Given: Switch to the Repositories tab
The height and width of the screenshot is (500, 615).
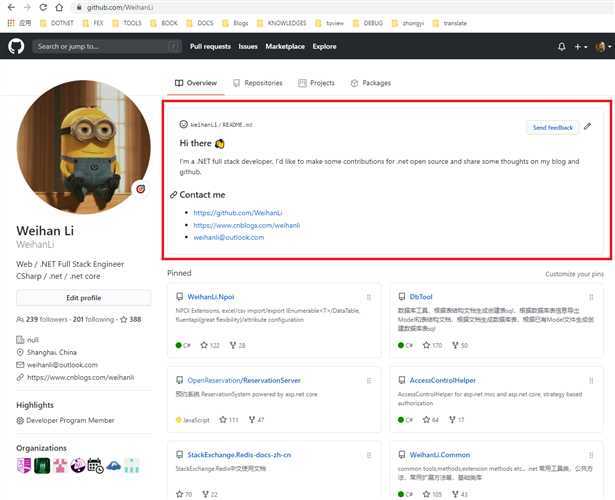Looking at the screenshot, I should [x=258, y=83].
